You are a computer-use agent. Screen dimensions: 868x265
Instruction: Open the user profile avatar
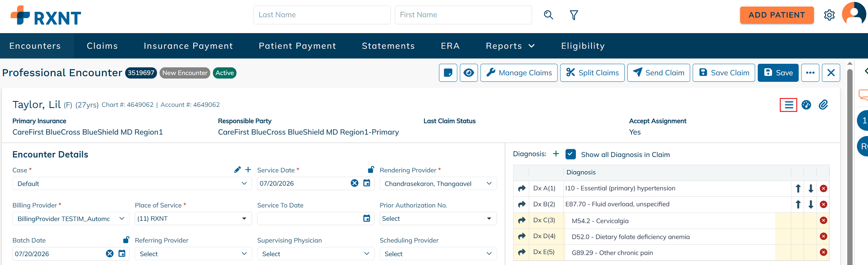point(854,14)
